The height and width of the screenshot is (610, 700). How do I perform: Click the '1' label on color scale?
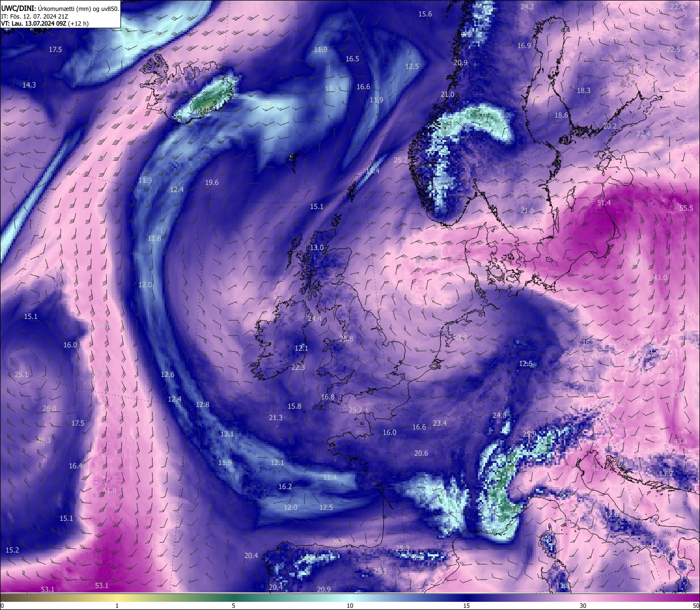point(117,606)
